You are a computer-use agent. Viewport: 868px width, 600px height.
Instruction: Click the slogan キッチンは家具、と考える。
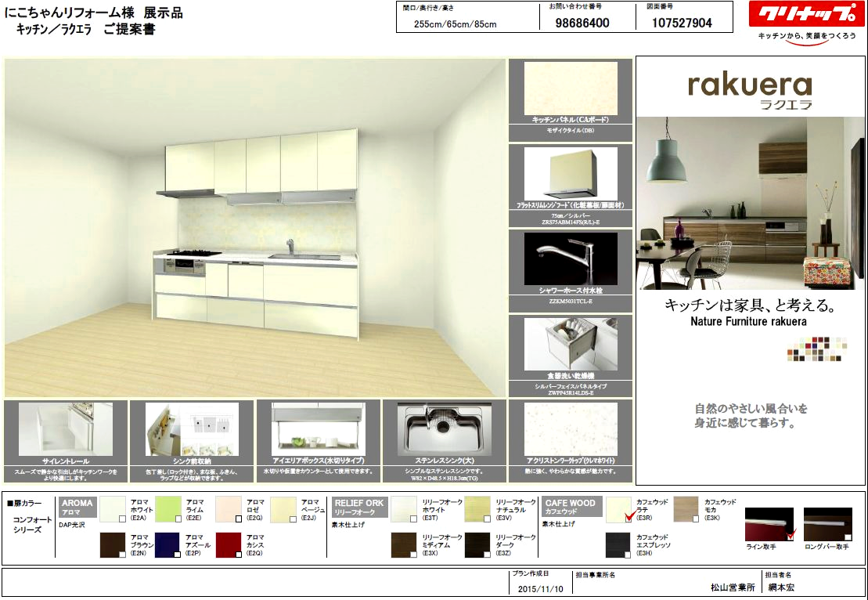(750, 305)
